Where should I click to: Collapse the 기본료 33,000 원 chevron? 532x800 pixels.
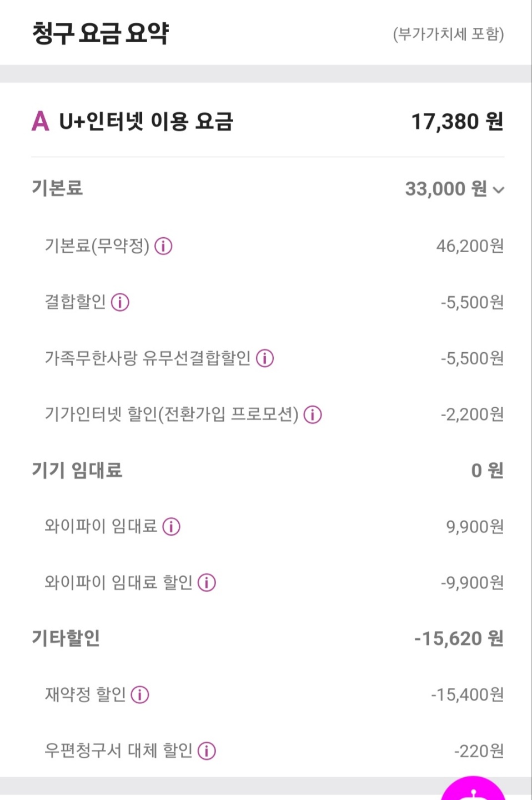[499, 190]
